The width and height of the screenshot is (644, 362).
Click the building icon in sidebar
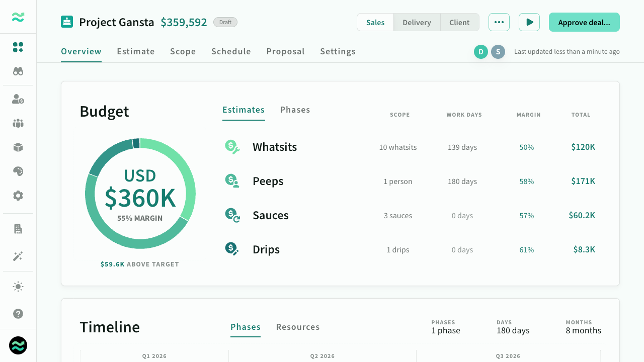[x=18, y=229]
